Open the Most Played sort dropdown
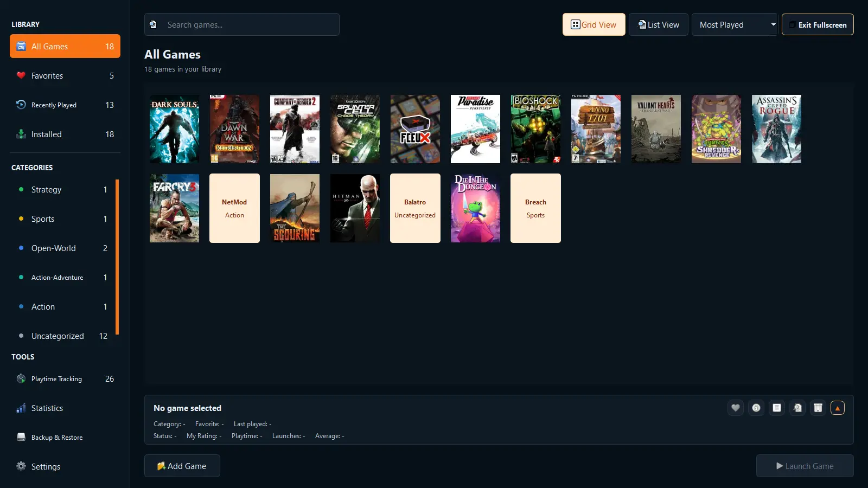 click(735, 24)
